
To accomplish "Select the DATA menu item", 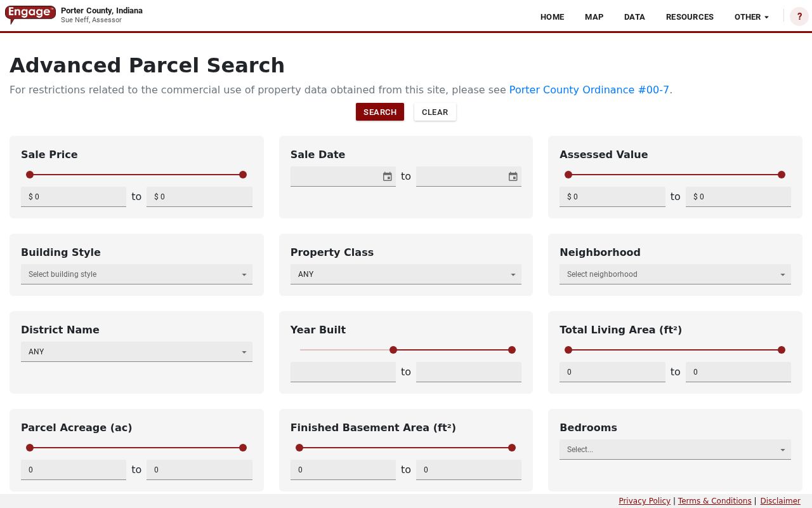I will pos(634,17).
